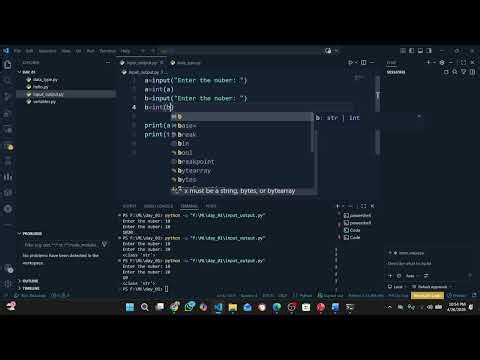Click the Run Python File play button

pos(350,62)
